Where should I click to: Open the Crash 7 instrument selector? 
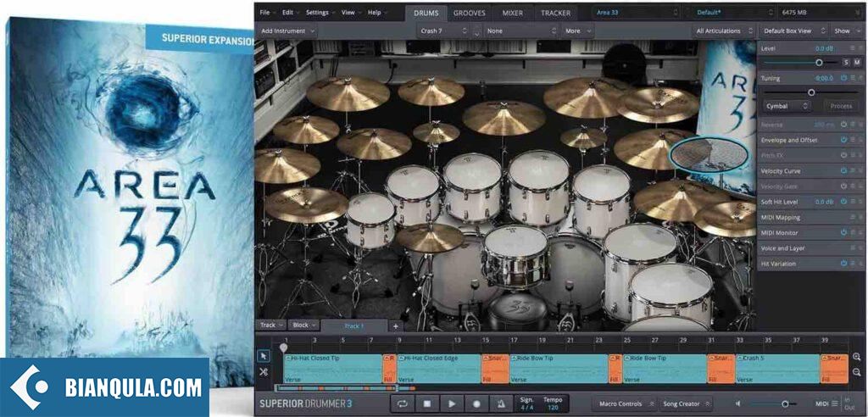click(x=442, y=31)
